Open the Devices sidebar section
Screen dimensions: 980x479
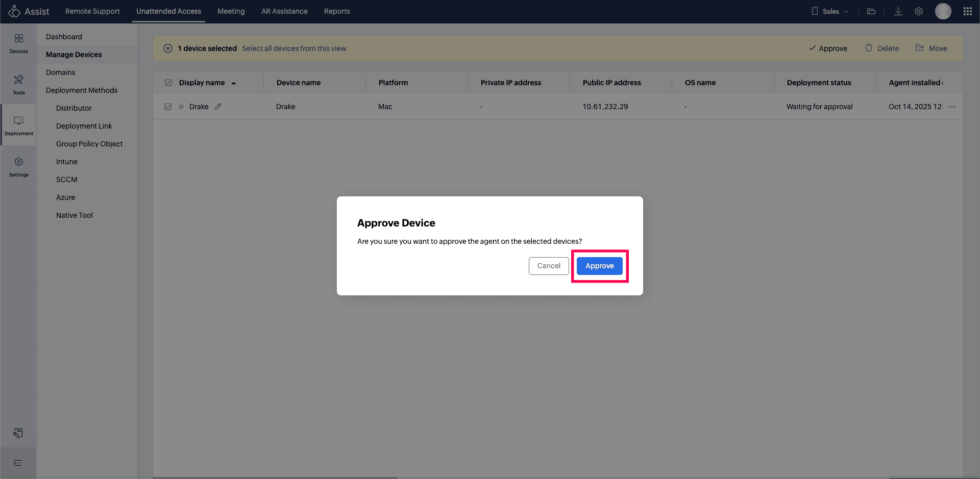[x=19, y=43]
